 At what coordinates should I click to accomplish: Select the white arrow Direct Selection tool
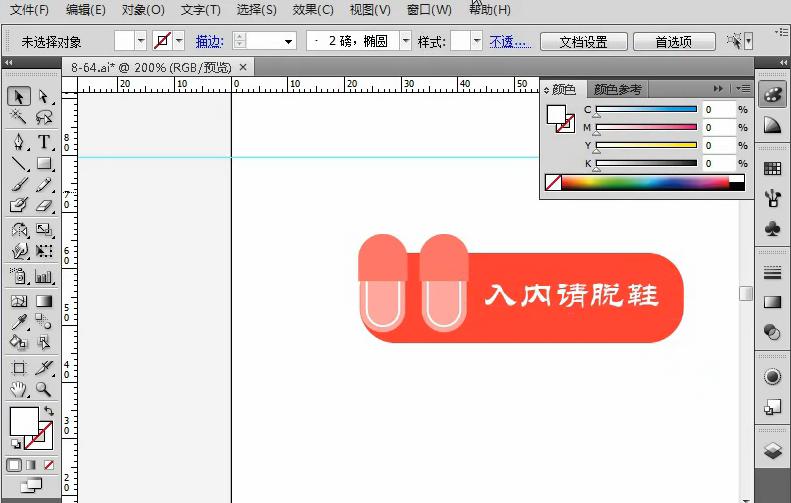(x=44, y=96)
